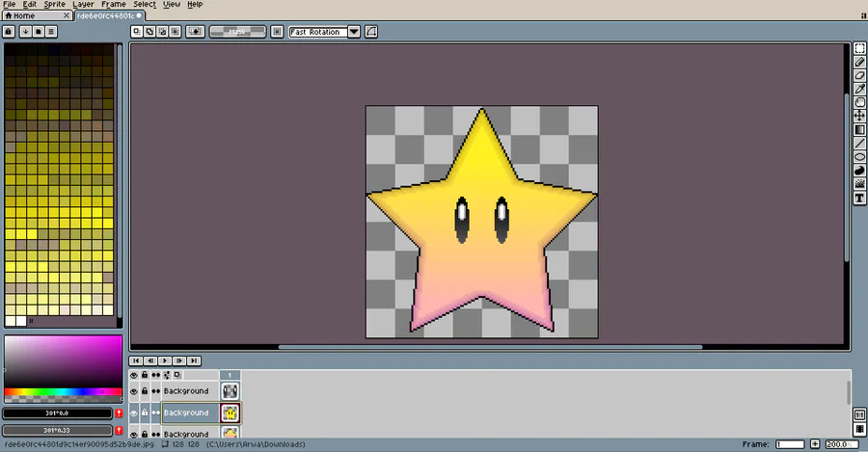Toggle the all-layers lock in timeline header

tap(145, 375)
